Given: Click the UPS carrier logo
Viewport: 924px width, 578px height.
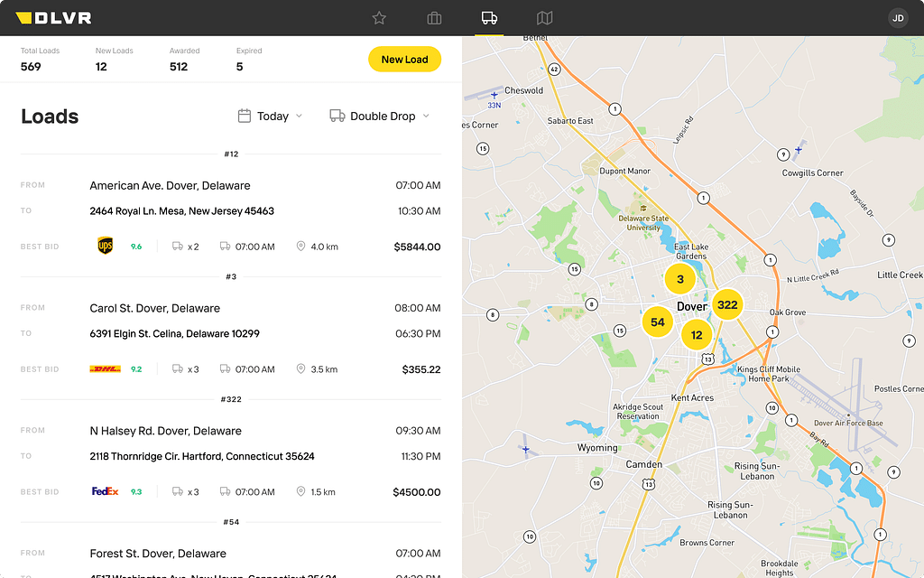Looking at the screenshot, I should point(106,247).
